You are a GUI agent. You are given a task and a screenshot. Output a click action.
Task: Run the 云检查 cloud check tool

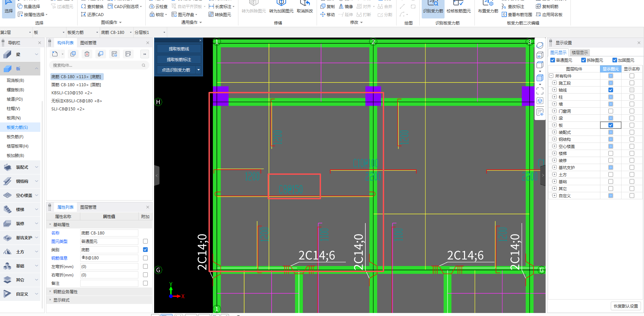pos(158,6)
